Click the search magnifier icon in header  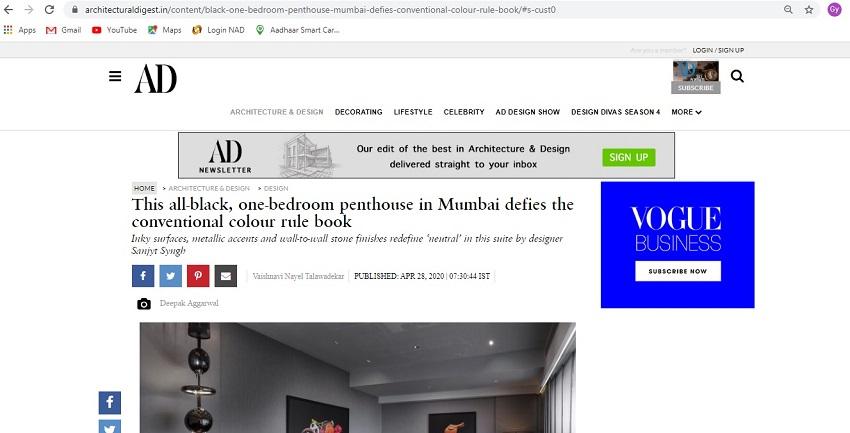737,76
